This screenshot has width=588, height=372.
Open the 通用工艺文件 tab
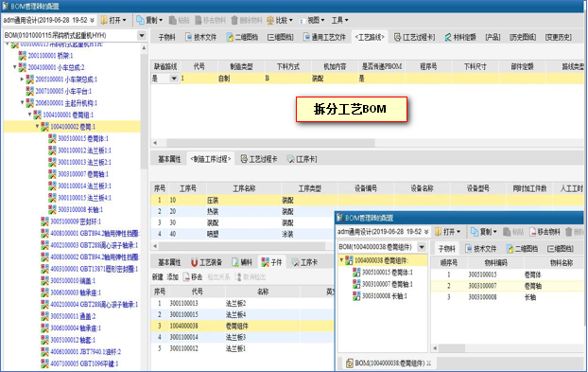pos(324,37)
